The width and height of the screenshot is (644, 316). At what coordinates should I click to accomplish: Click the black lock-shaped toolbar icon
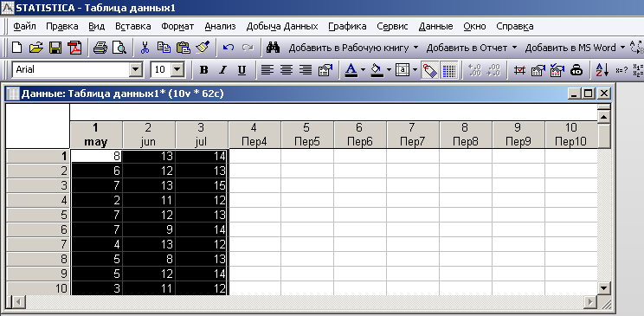click(x=577, y=70)
